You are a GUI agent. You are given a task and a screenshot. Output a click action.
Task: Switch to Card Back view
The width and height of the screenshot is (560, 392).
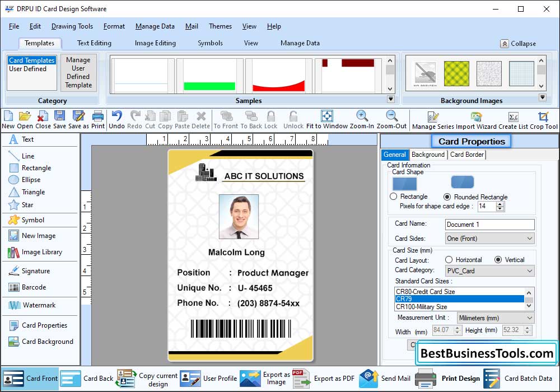click(x=87, y=379)
